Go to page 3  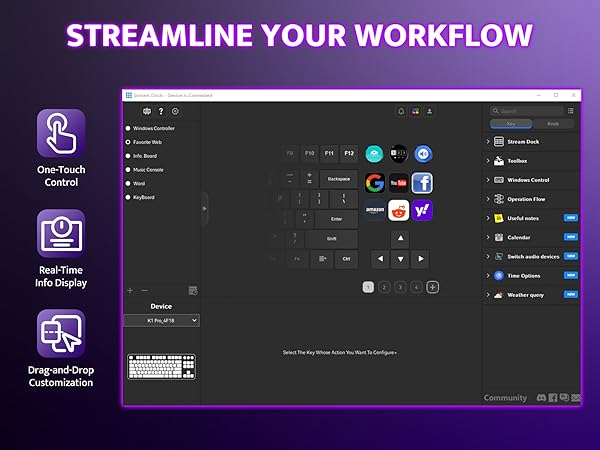point(400,287)
